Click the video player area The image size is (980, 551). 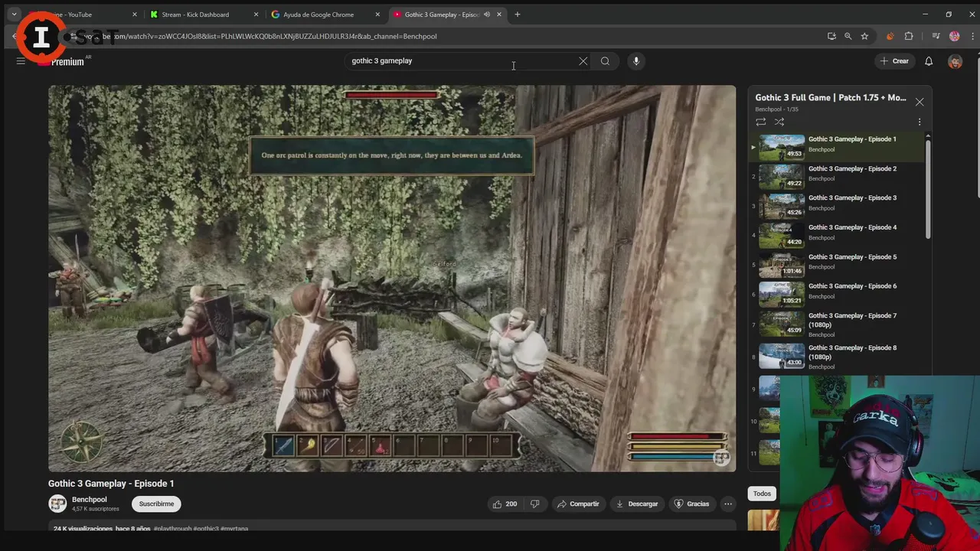click(x=392, y=279)
